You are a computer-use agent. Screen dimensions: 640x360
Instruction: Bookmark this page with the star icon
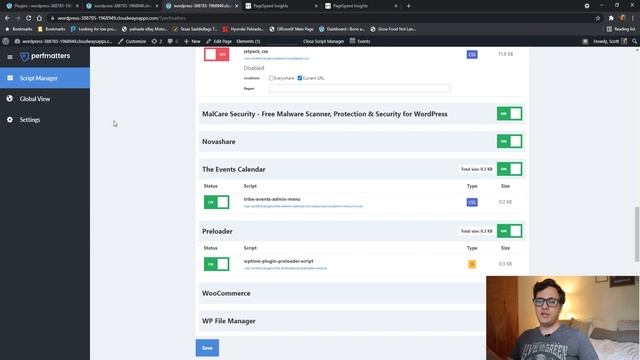tap(598, 18)
